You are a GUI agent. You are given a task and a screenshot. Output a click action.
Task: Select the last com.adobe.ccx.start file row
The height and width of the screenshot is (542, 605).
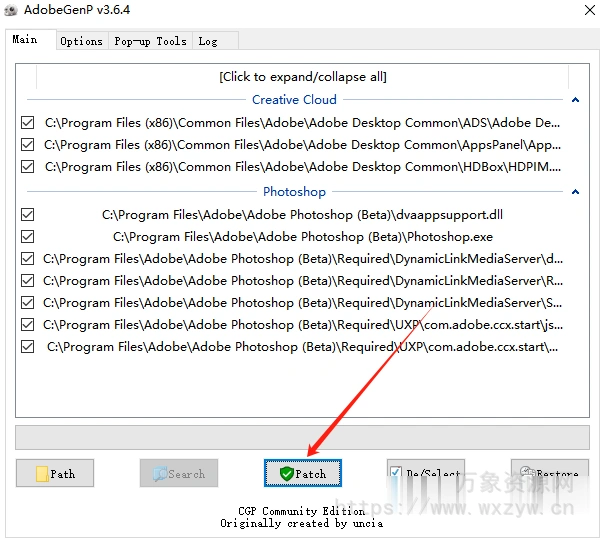(302, 347)
